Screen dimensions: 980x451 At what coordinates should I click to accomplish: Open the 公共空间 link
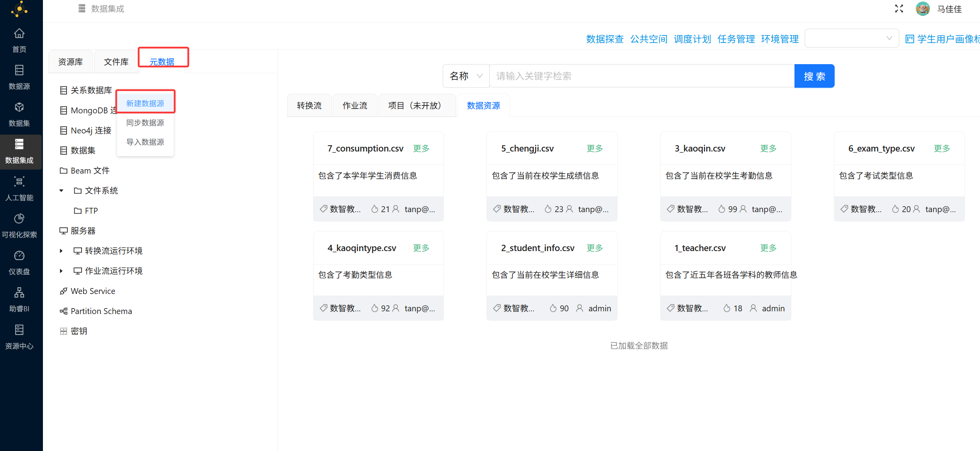(649, 39)
